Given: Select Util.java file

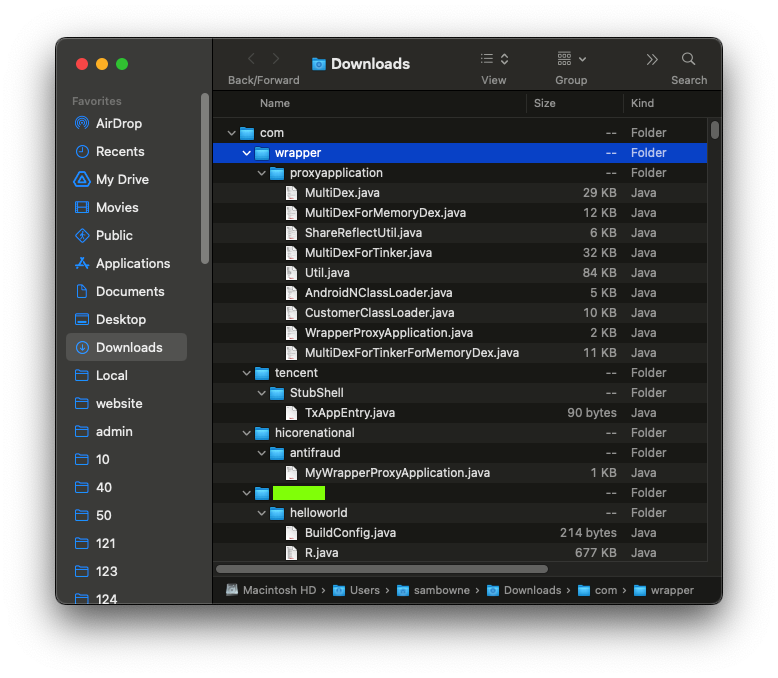Looking at the screenshot, I should pyautogui.click(x=460, y=272).
